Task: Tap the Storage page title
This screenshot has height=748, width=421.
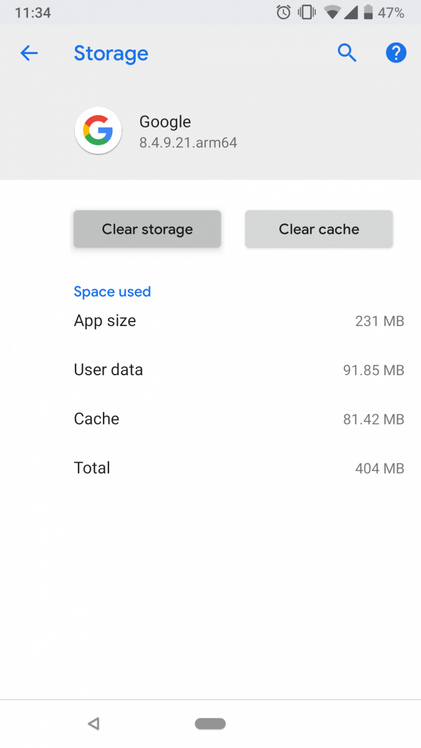Action: click(x=111, y=53)
